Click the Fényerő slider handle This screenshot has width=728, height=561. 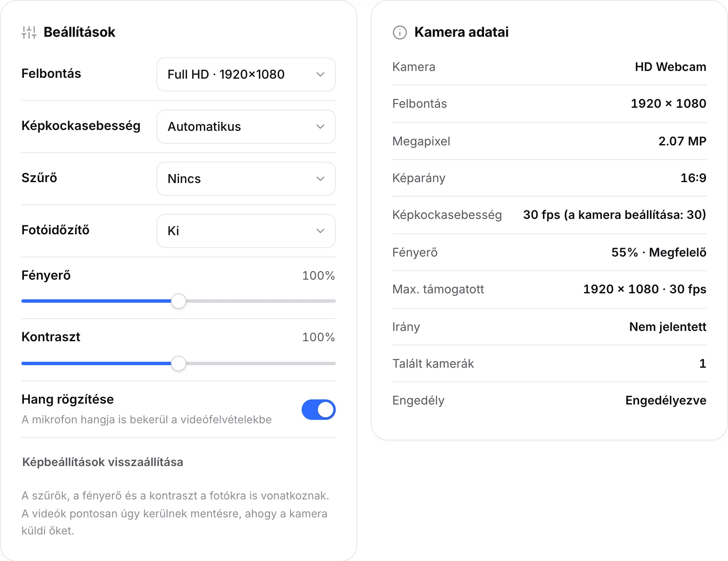(179, 301)
